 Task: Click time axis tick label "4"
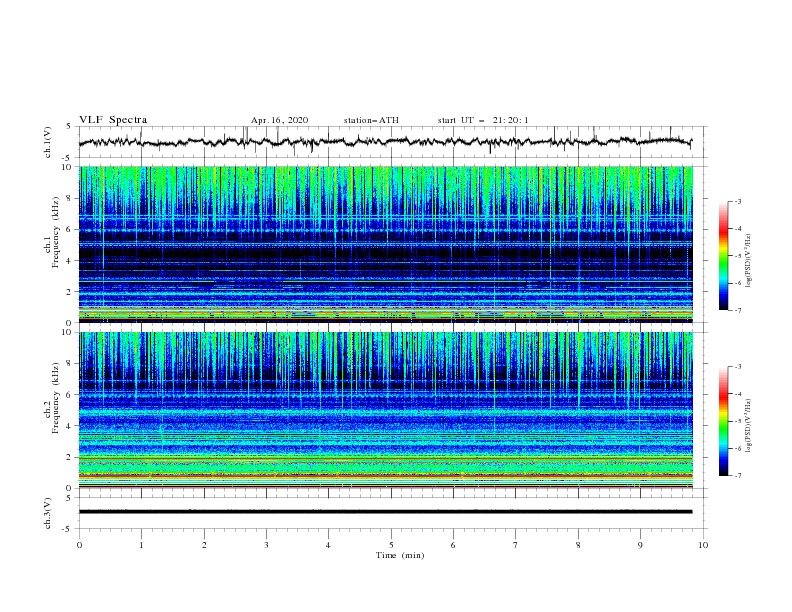click(x=328, y=545)
